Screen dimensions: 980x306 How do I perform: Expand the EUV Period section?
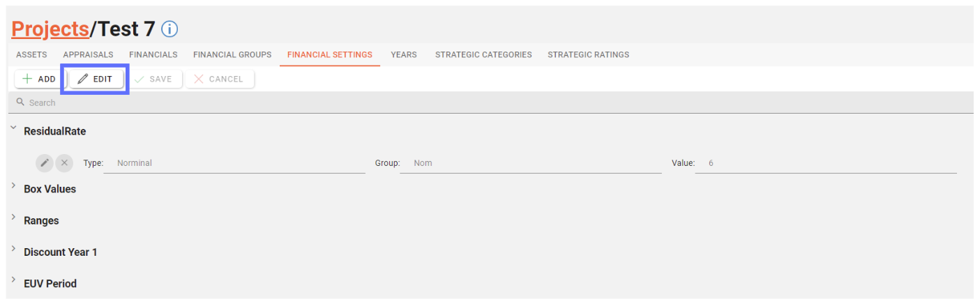pyautogui.click(x=14, y=280)
